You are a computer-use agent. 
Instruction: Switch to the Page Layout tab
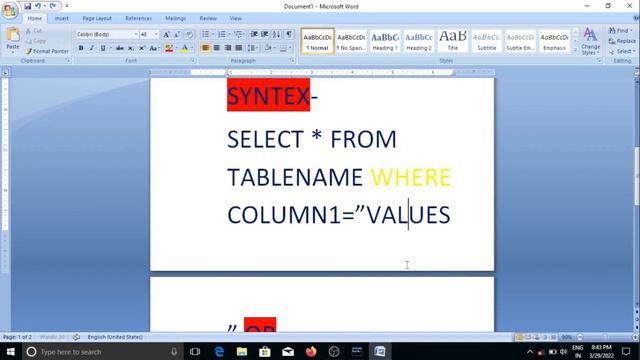pyautogui.click(x=97, y=18)
